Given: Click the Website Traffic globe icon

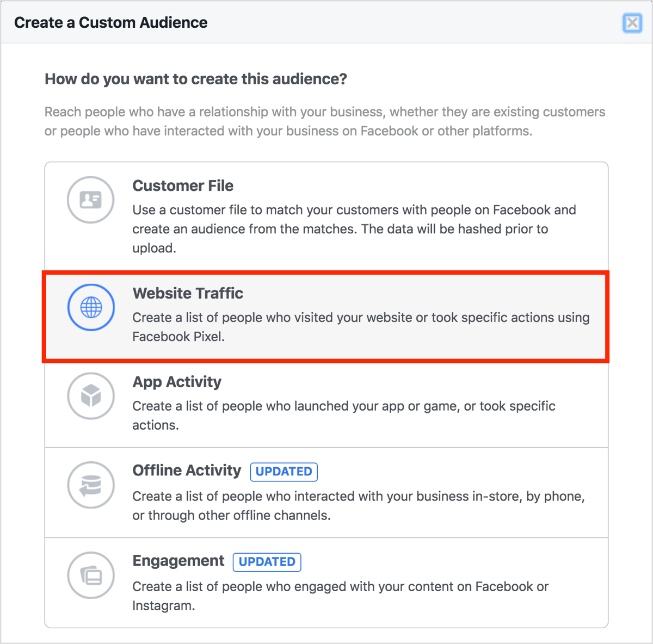Looking at the screenshot, I should [x=91, y=307].
